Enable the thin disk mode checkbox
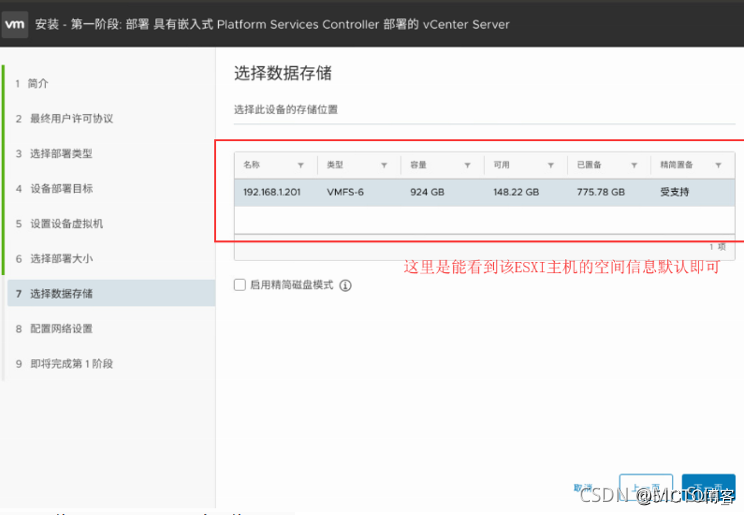The image size is (745, 515). click(240, 285)
